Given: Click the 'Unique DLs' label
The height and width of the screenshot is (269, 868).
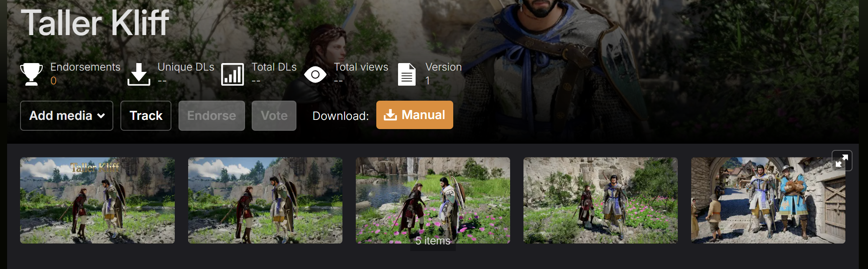Looking at the screenshot, I should pyautogui.click(x=186, y=67).
